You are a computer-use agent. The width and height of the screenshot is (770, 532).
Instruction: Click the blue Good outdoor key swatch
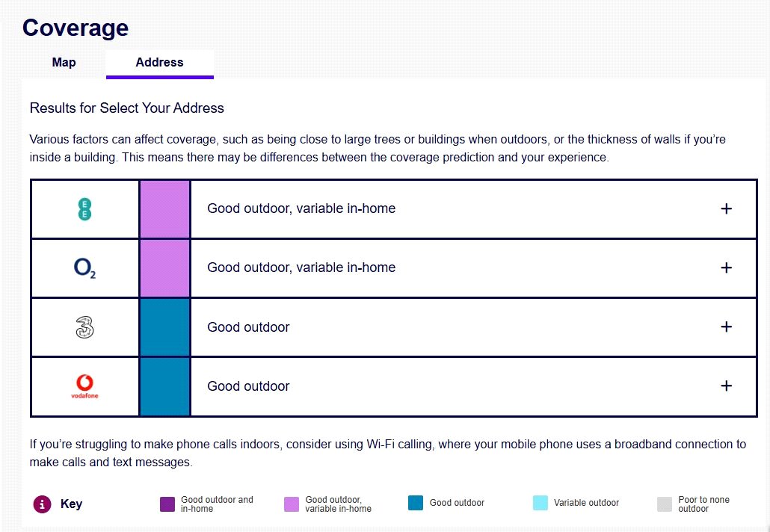[416, 503]
